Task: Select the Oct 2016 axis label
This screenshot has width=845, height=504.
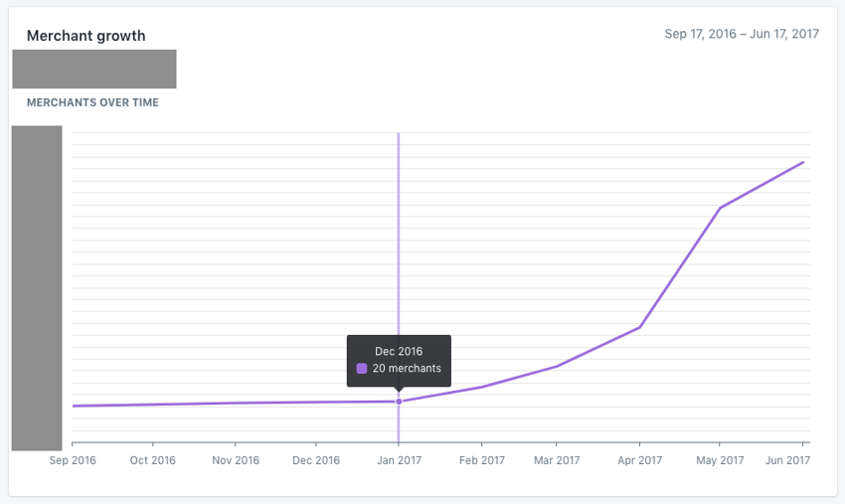Action: tap(152, 460)
